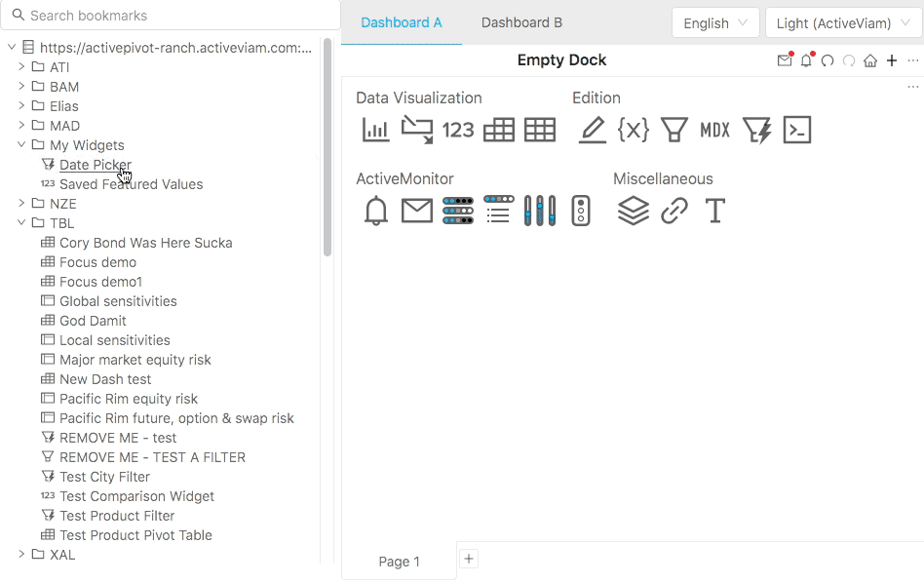Add the layers widget under Miscellaneous
Screen dimensions: 924x583
(634, 211)
